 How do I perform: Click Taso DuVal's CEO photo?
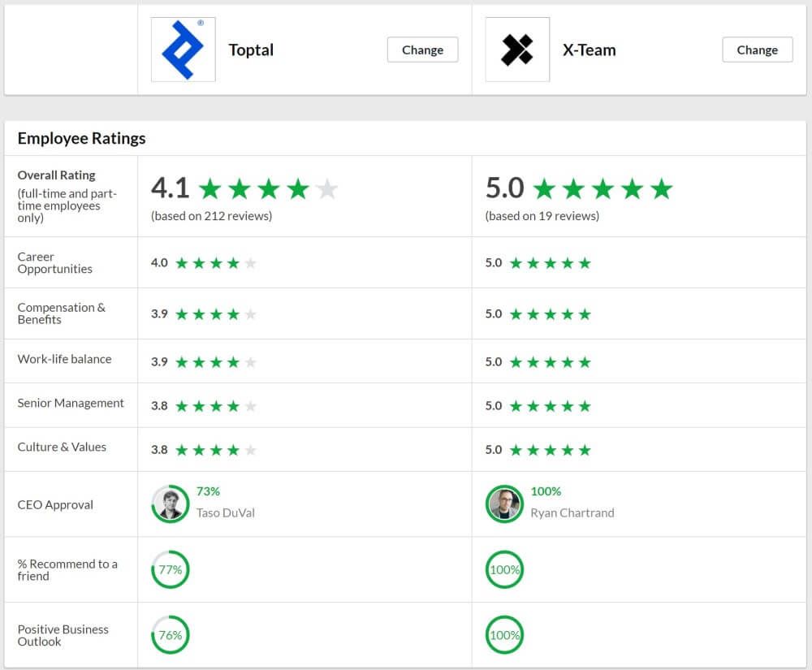pos(171,504)
